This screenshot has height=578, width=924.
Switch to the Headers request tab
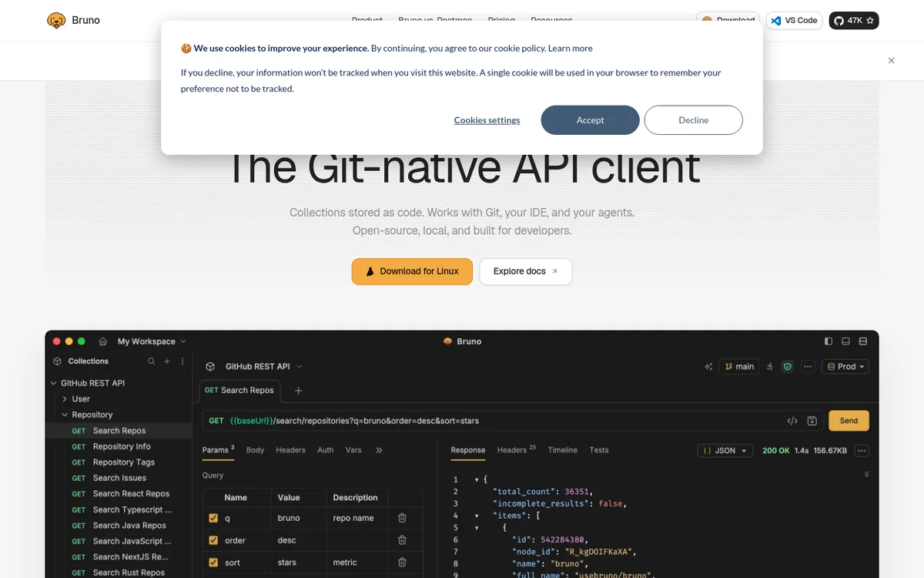[x=290, y=450]
